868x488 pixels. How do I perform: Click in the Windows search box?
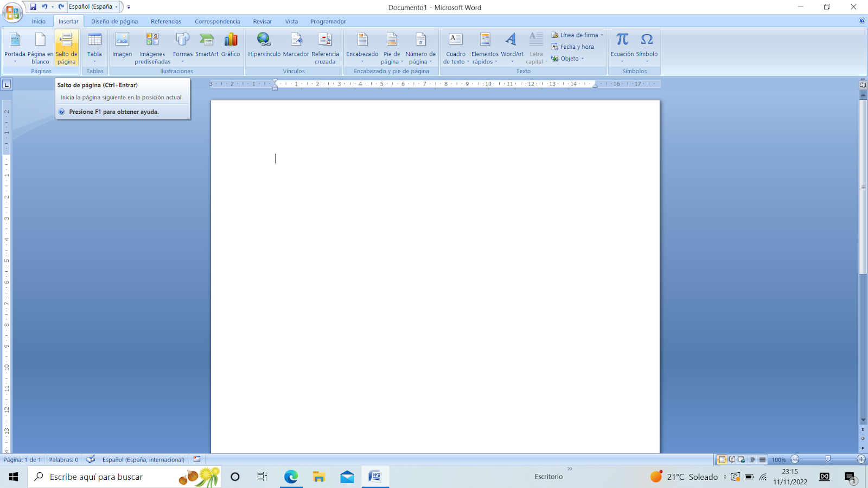pyautogui.click(x=125, y=477)
